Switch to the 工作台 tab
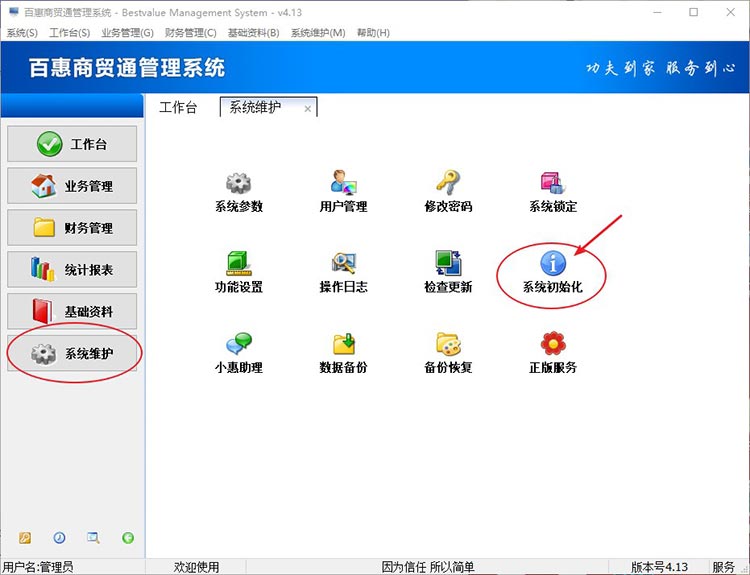The image size is (750, 575). coord(178,107)
